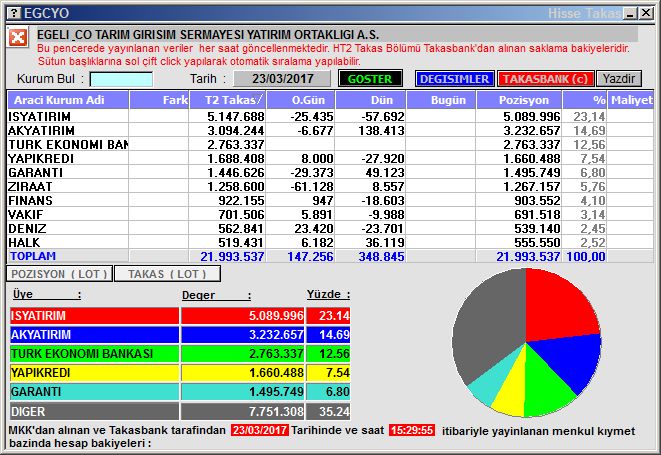The width and height of the screenshot is (661, 455).
Task: Sort by Maliyet column header
Action: coord(631,100)
